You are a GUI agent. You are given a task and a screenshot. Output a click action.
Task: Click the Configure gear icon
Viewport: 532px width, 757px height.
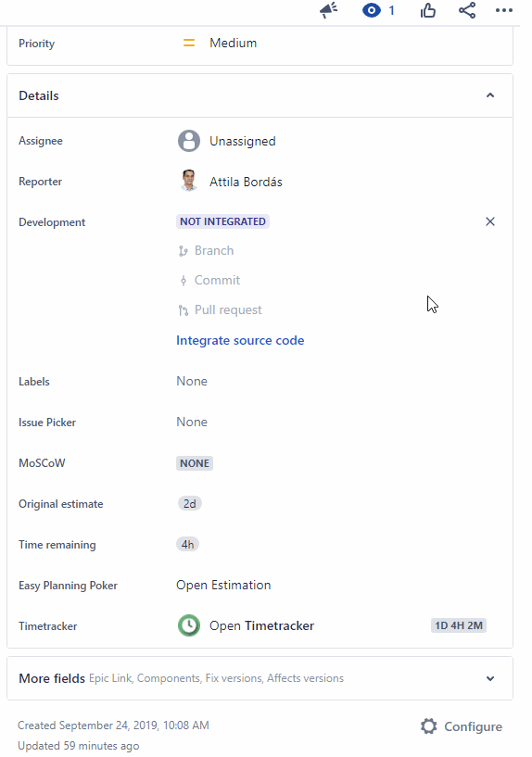429,726
